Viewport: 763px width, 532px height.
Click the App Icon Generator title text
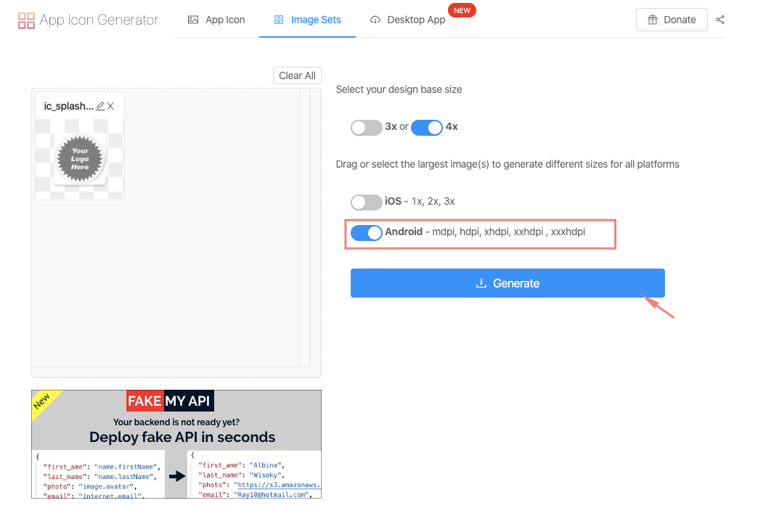coord(99,20)
